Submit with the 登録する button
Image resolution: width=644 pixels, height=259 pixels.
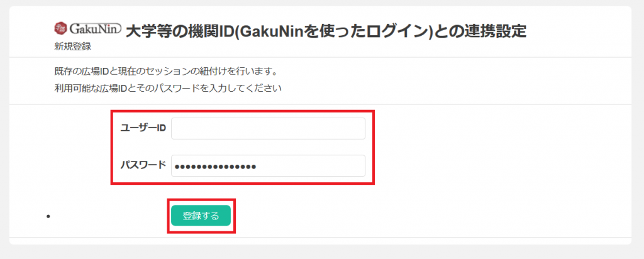201,216
